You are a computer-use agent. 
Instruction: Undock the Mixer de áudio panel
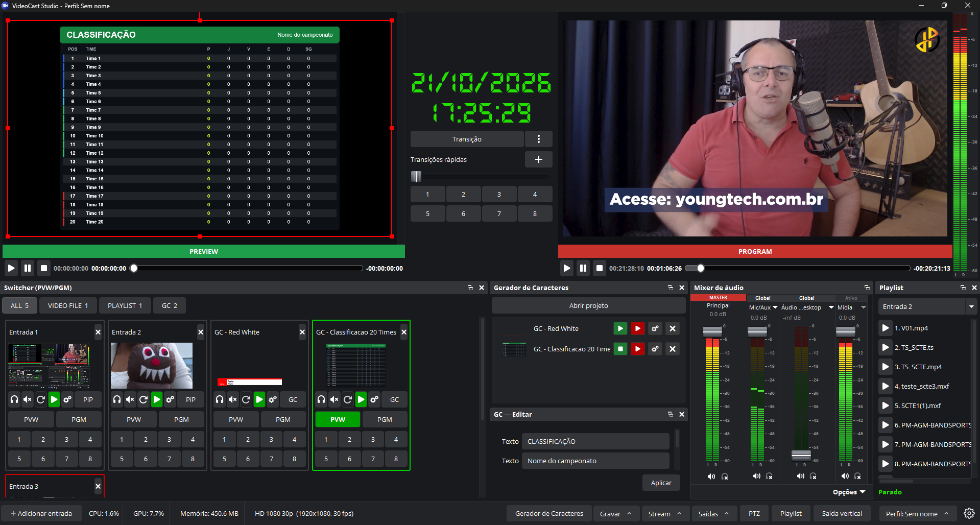tap(867, 288)
